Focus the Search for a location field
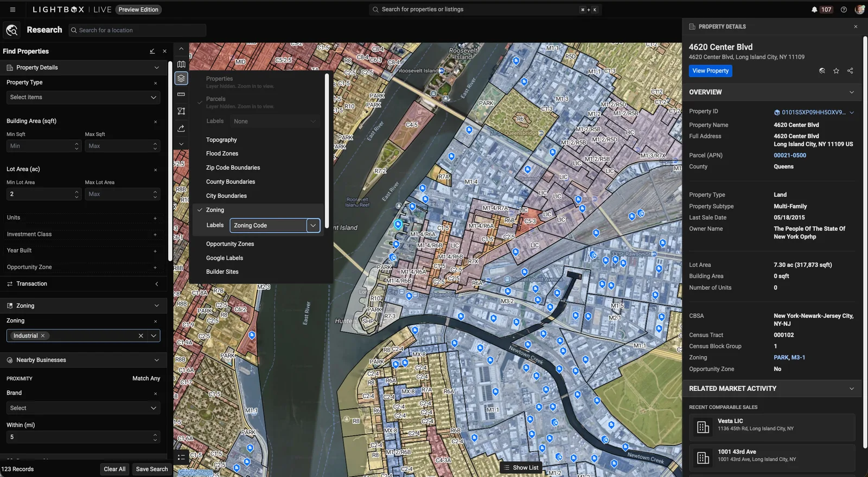868x477 pixels. click(138, 30)
